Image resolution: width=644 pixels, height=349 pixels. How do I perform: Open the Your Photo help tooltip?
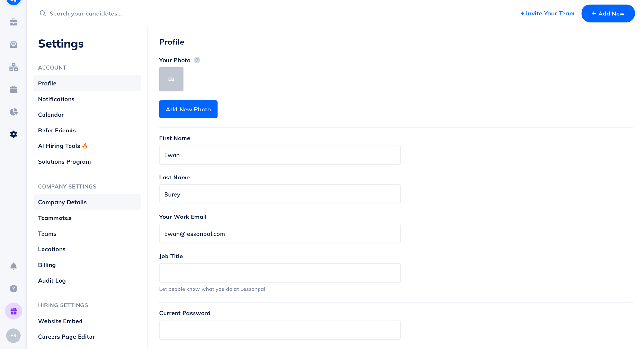(x=197, y=60)
